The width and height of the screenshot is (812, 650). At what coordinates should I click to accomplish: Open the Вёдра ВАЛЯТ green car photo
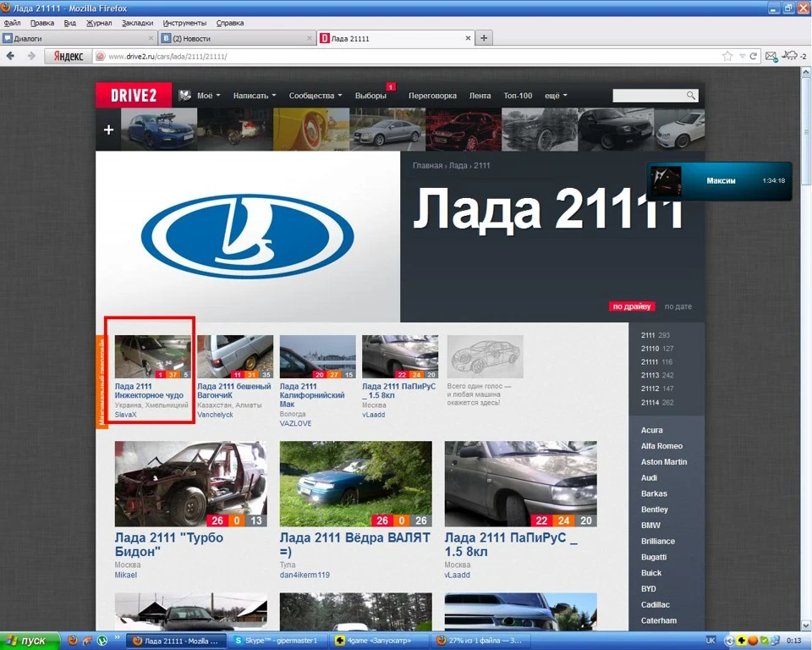pos(356,484)
